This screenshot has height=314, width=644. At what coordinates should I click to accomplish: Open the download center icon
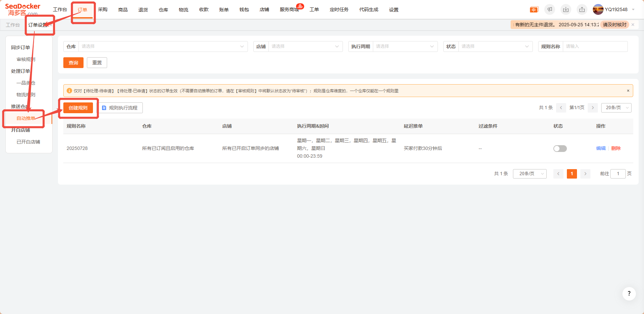566,10
